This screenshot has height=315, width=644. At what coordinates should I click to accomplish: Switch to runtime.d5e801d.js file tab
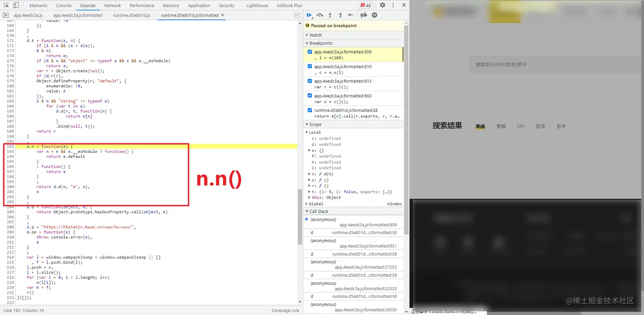tap(132, 15)
